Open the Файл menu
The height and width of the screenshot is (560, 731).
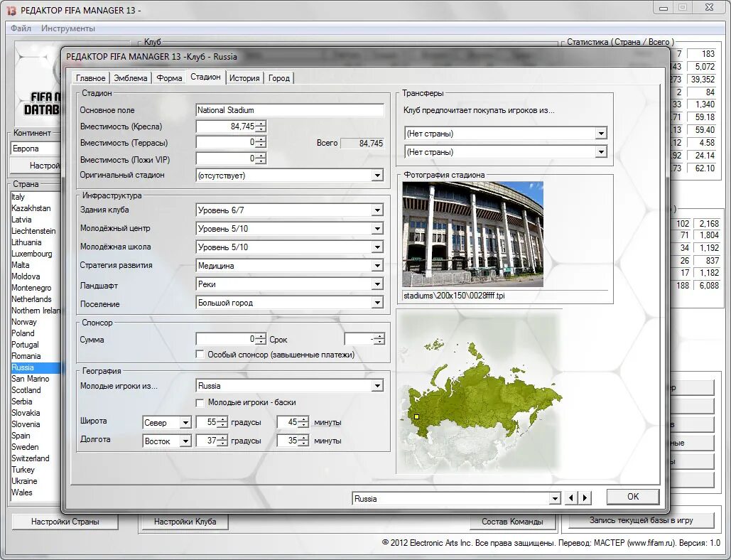[x=21, y=28]
